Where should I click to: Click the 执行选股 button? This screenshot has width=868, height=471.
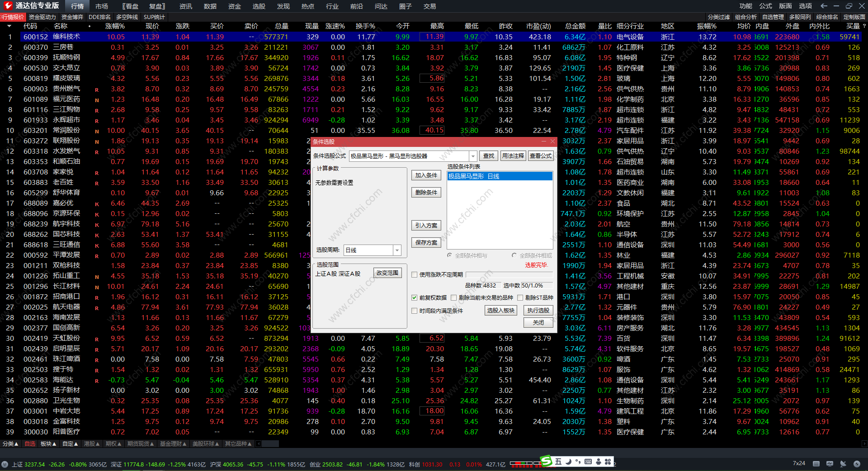click(x=538, y=311)
